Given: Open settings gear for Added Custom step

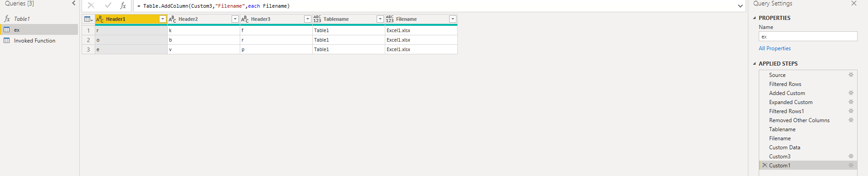Looking at the screenshot, I should [x=851, y=93].
